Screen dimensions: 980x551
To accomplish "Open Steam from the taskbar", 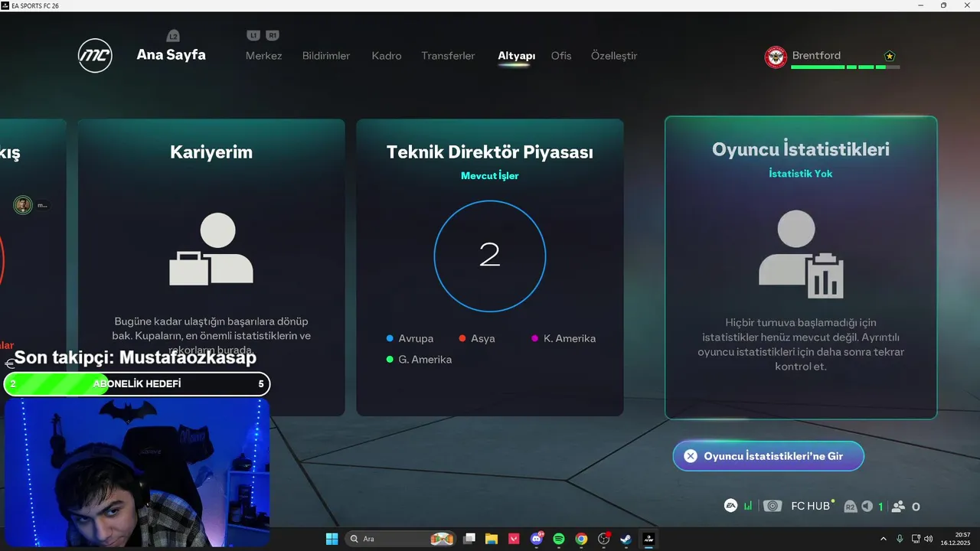I will [626, 539].
